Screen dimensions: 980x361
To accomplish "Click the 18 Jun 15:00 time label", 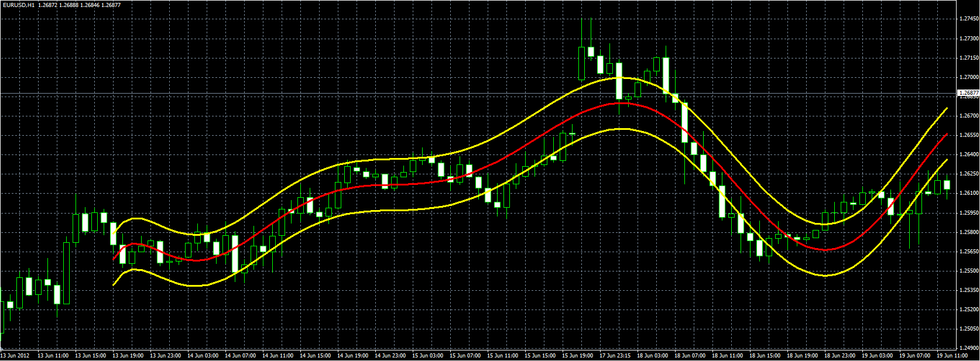I will [x=765, y=356].
